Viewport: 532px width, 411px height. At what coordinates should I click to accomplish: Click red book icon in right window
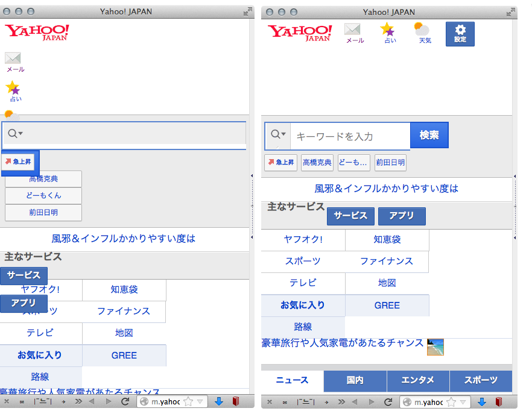point(499,402)
